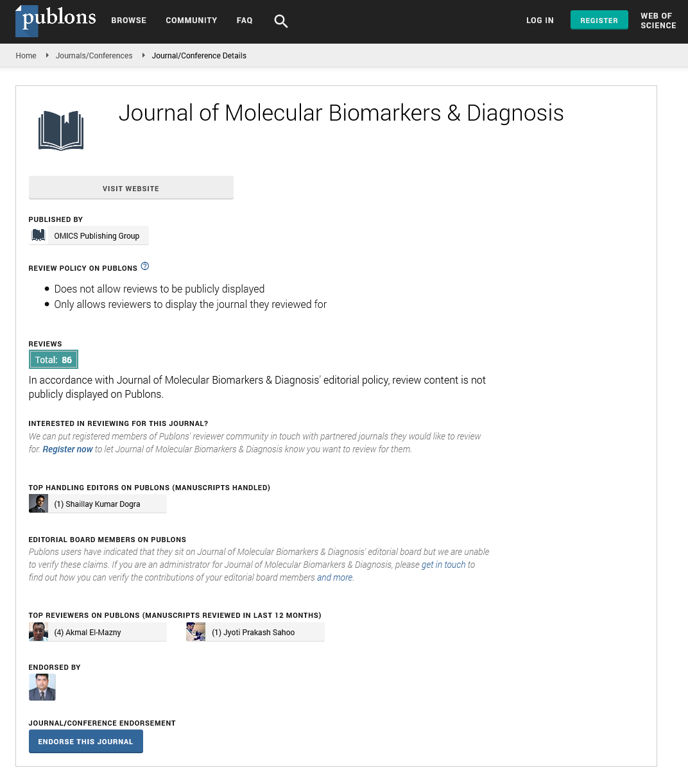The image size is (688, 784).
Task: Follow the Register now link
Action: [67, 449]
